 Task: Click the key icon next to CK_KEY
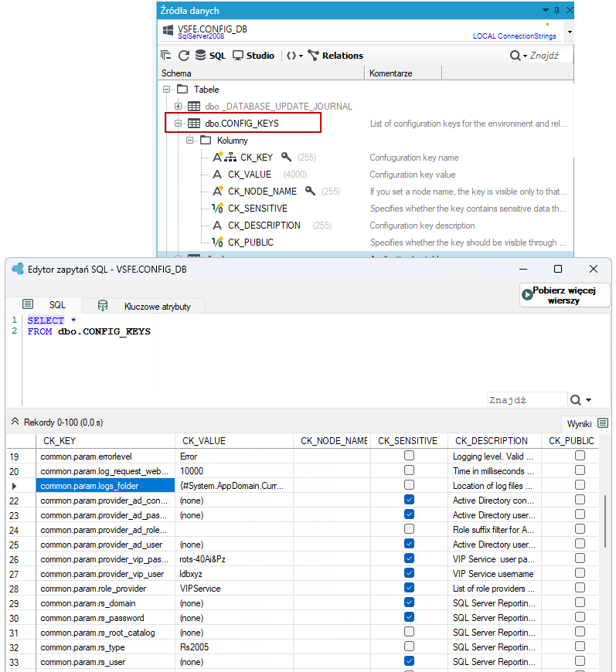tap(286, 157)
